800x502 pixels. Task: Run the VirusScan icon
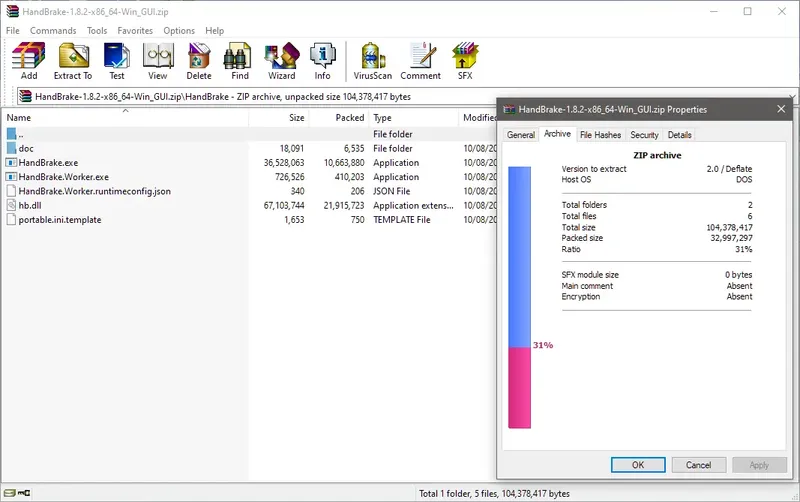pos(373,56)
